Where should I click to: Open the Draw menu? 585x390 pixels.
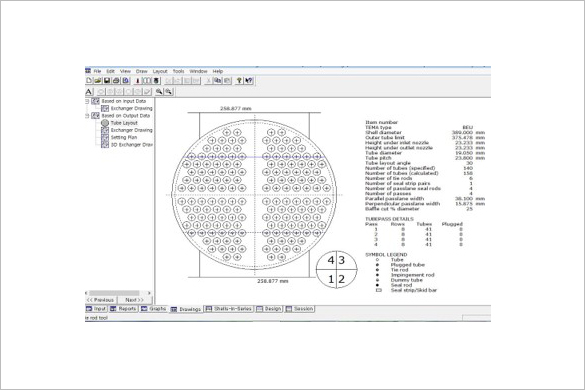(141, 71)
